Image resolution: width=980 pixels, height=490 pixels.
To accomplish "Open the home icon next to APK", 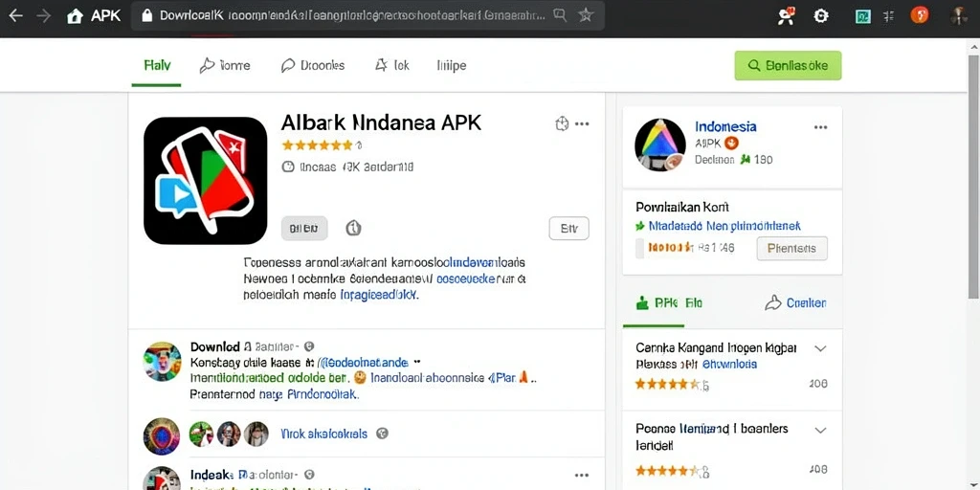I will (x=75, y=16).
